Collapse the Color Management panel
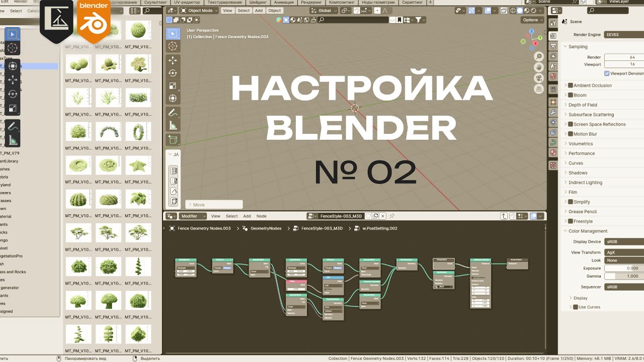Viewport: 644px width, 362px height. (x=588, y=231)
